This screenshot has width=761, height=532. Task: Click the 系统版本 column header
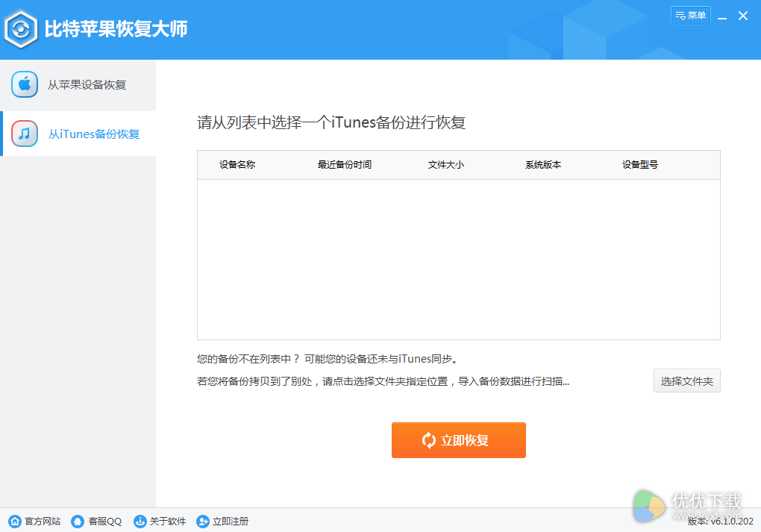click(542, 165)
